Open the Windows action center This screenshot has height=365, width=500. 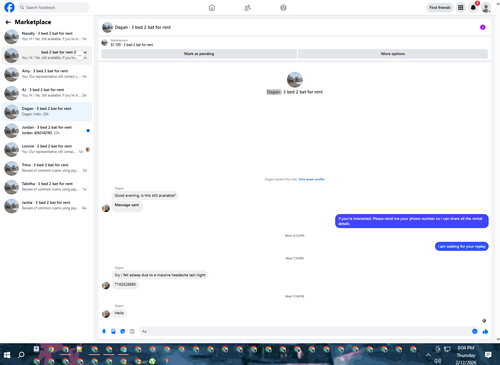click(488, 355)
